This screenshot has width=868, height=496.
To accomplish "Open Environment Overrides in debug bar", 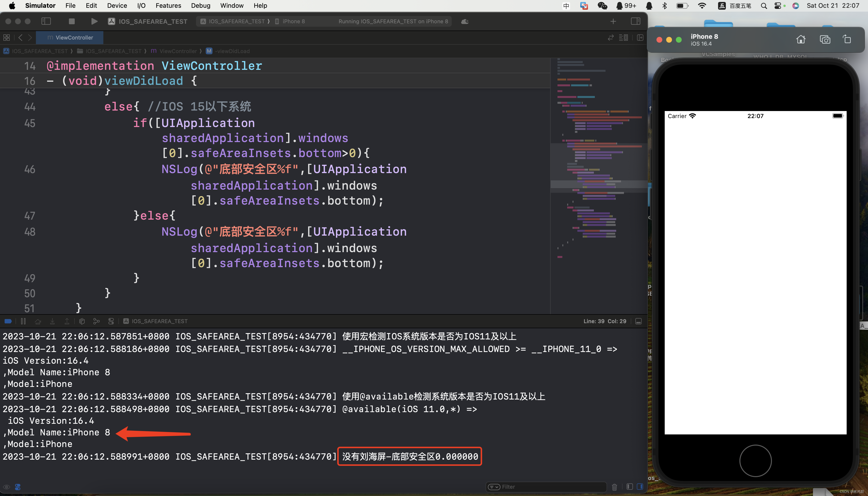I will 111,321.
